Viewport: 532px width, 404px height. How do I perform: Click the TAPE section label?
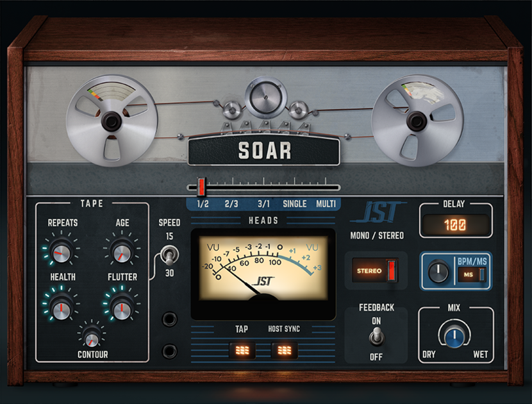[92, 204]
